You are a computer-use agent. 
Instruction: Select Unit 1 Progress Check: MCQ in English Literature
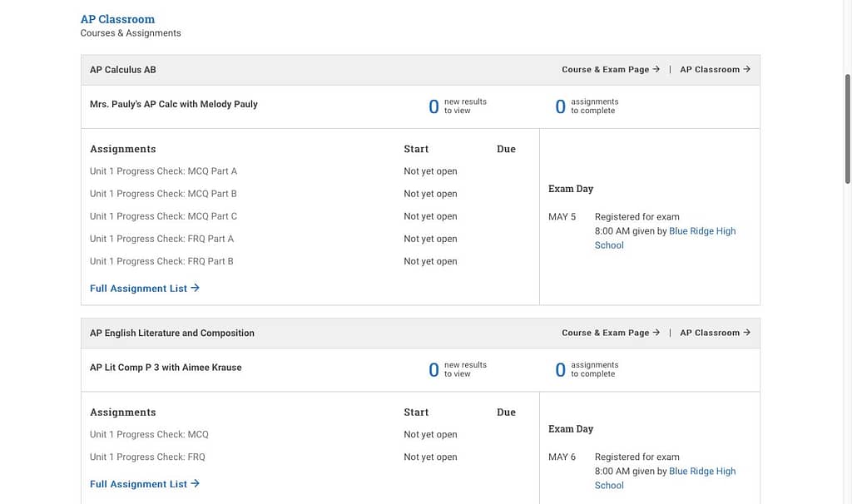point(149,434)
